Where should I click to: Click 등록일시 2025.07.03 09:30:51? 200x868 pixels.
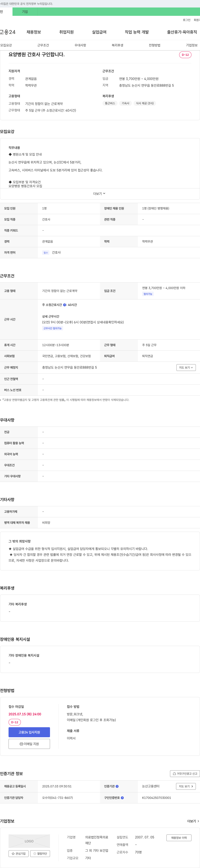pyautogui.click(x=57, y=786)
